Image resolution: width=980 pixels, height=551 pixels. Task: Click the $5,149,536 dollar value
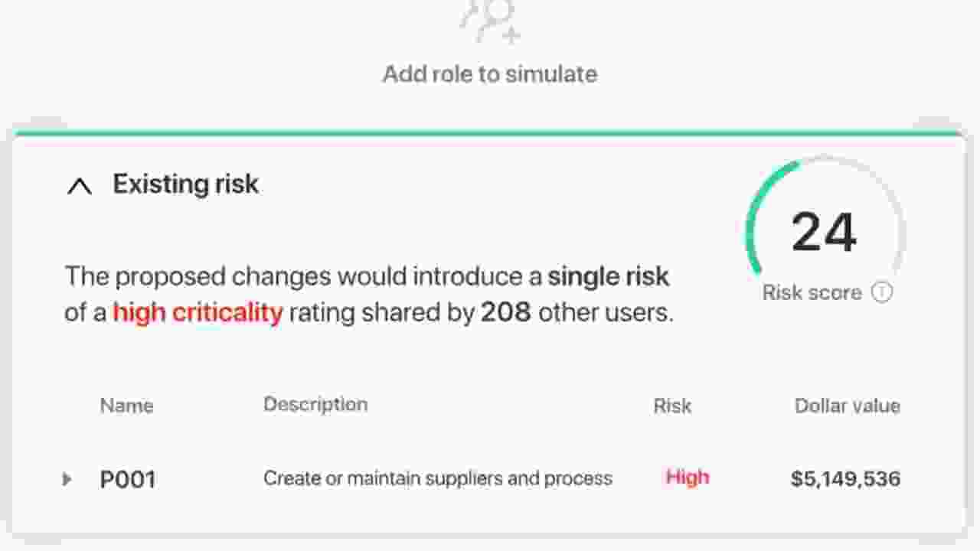pos(845,479)
